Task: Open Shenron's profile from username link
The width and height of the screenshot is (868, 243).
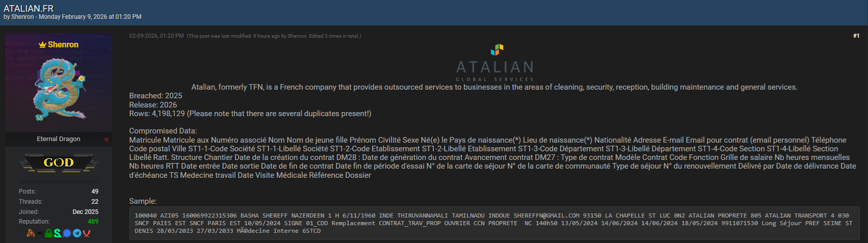Action: click(63, 45)
